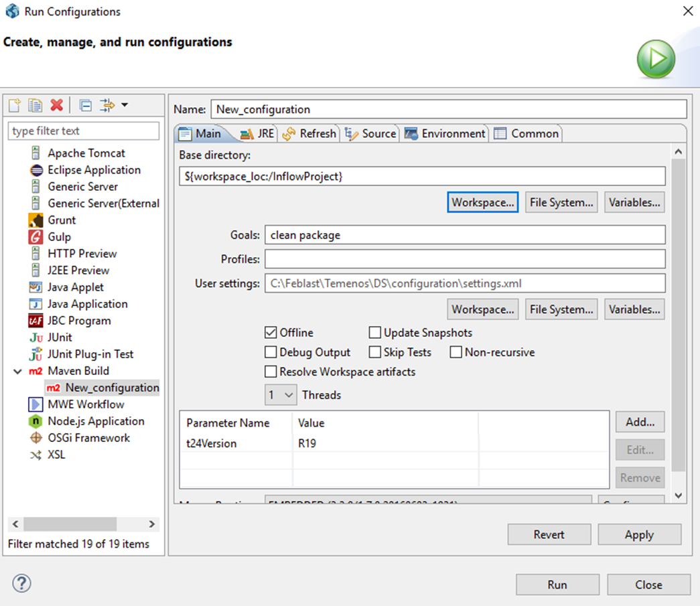Open the Threads count dropdown
The height and width of the screenshot is (606, 700).
281,395
